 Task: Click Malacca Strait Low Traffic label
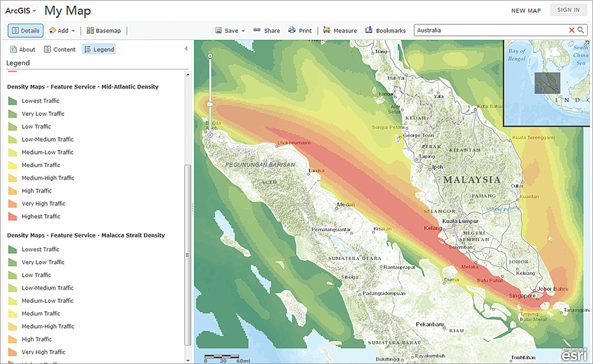(x=36, y=275)
